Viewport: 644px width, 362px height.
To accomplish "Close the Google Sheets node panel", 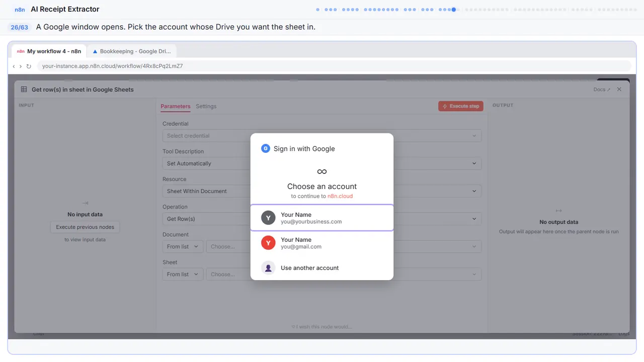I will coord(619,89).
